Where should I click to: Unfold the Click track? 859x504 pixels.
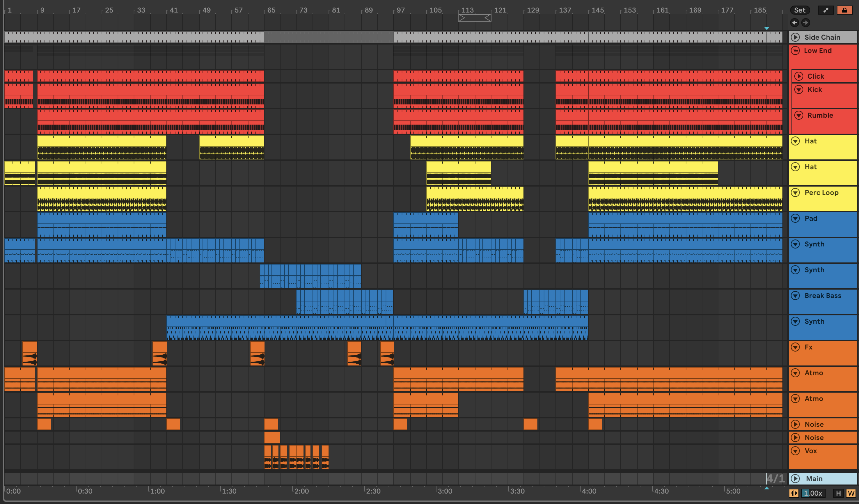pyautogui.click(x=799, y=76)
